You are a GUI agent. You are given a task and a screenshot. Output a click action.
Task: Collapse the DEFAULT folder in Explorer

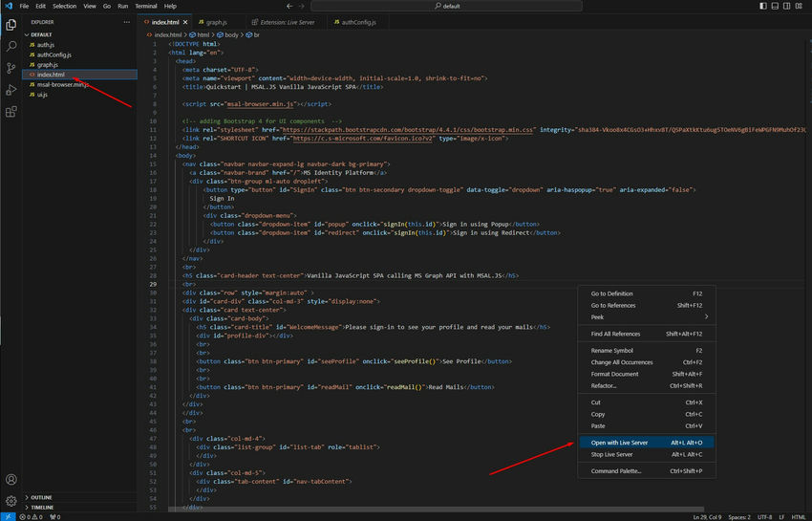click(x=41, y=34)
